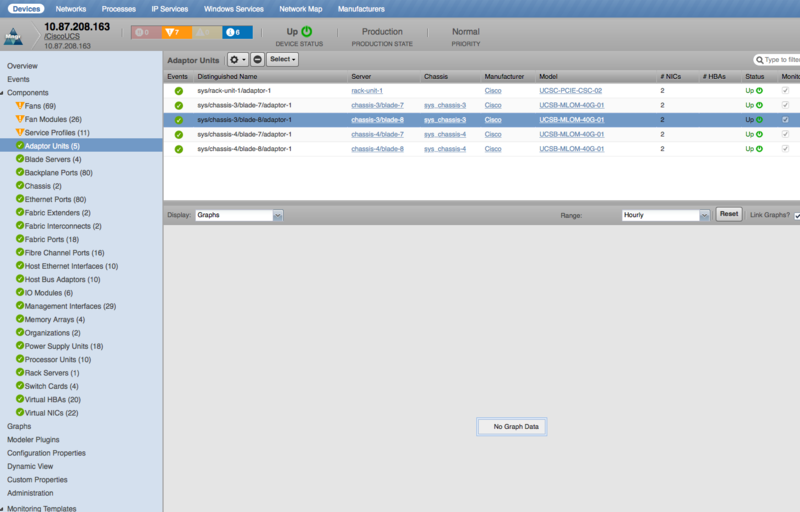Click the event status icon for sys/rack-unit-1/adaptor-1

(x=179, y=91)
